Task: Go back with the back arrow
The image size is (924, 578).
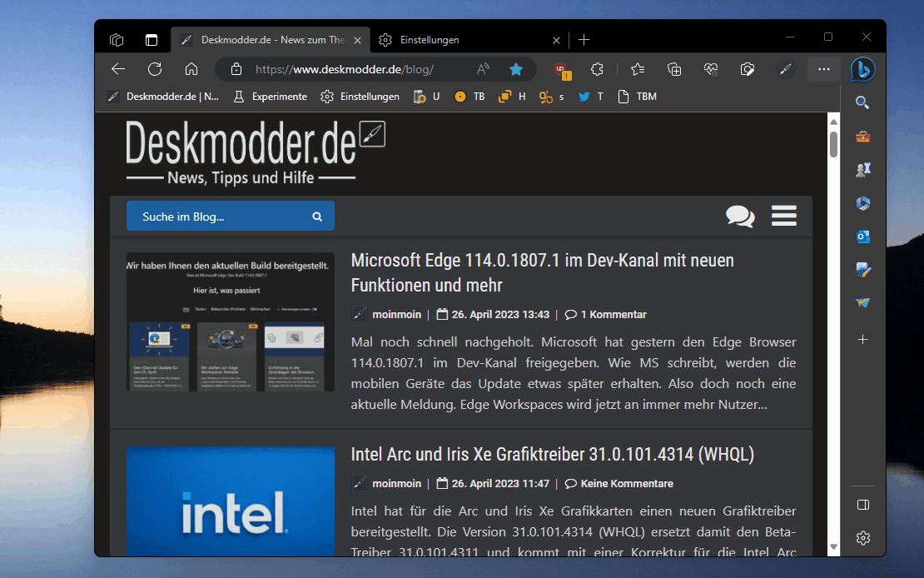Action: coord(118,69)
